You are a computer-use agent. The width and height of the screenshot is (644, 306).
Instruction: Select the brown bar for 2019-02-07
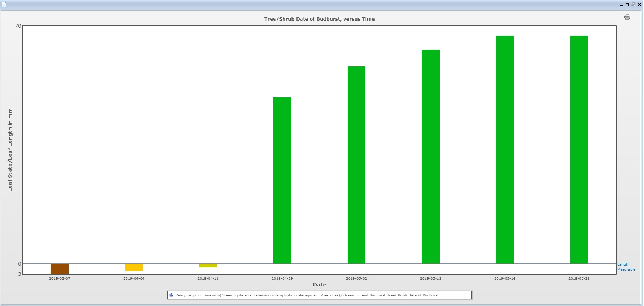[60, 269]
